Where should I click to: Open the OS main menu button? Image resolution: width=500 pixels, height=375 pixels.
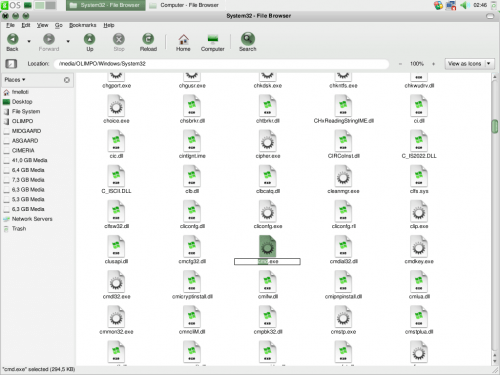point(11,5)
